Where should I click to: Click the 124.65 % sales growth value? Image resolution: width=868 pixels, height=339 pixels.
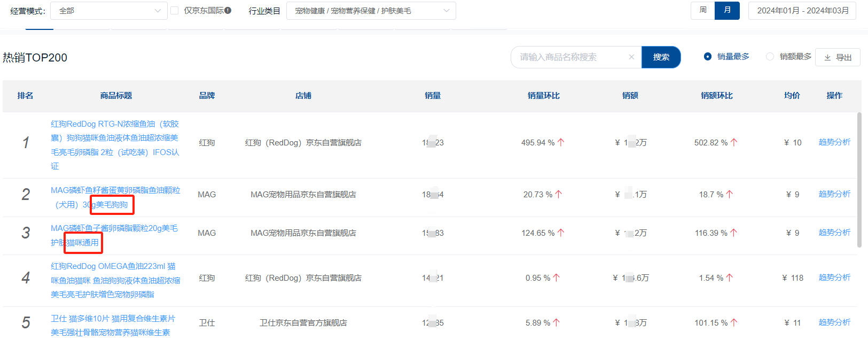click(538, 233)
